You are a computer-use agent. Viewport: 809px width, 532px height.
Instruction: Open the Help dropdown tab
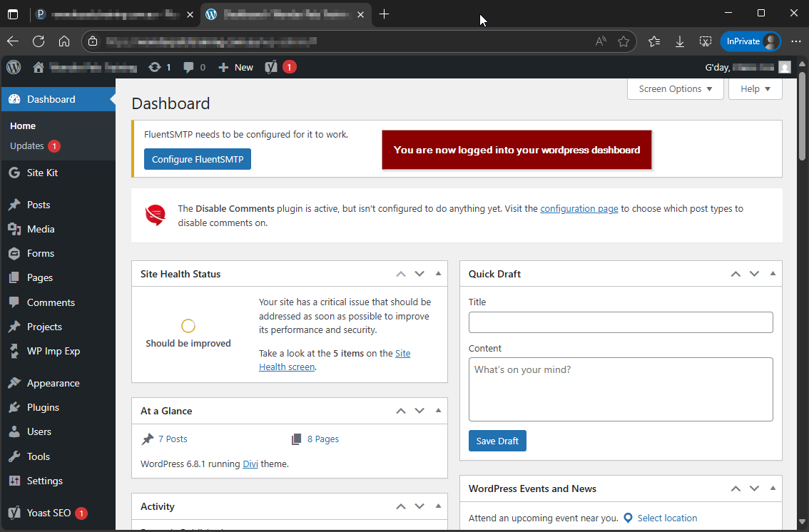(x=755, y=89)
